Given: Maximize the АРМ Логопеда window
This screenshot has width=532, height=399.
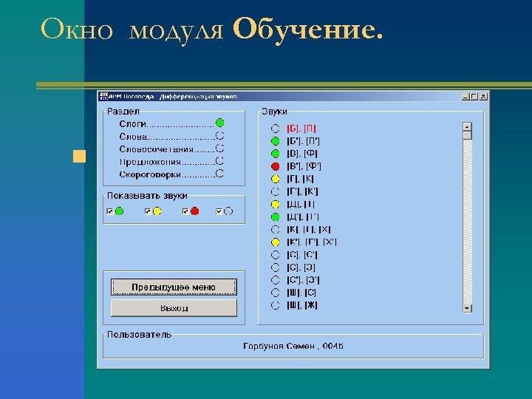Looking at the screenshot, I should pyautogui.click(x=474, y=96).
